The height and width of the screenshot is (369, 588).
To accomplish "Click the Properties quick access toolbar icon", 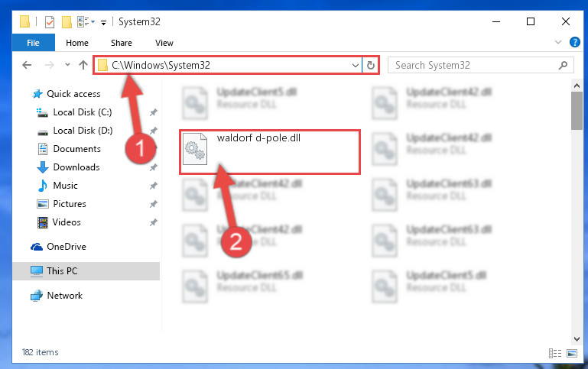I will (x=50, y=22).
